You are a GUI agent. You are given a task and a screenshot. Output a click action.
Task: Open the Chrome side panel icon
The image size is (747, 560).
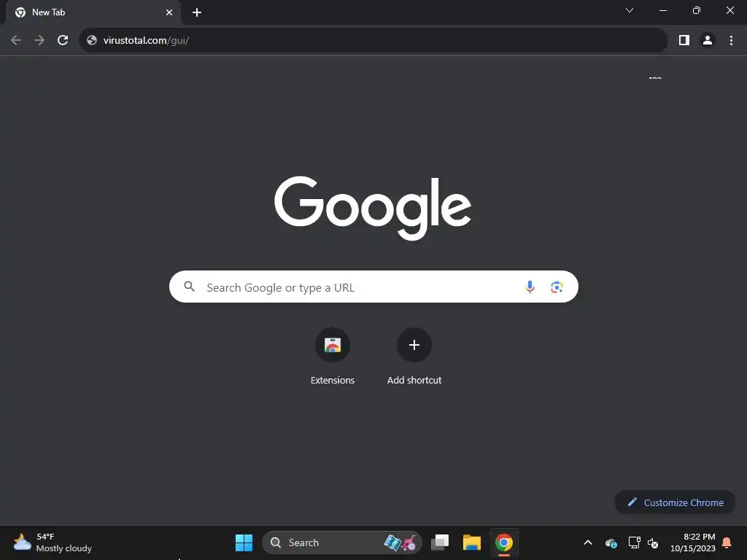[684, 41]
